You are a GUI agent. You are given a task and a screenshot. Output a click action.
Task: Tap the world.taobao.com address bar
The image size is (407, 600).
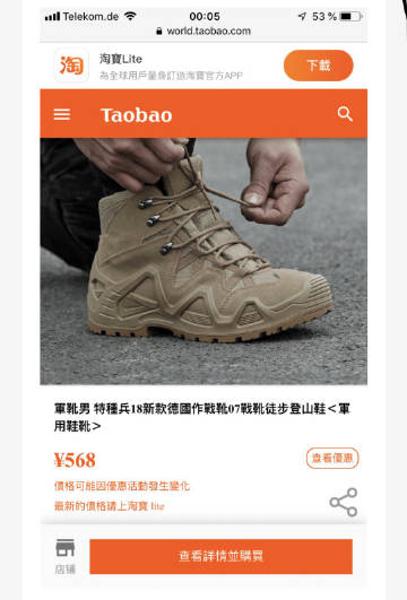click(x=204, y=31)
